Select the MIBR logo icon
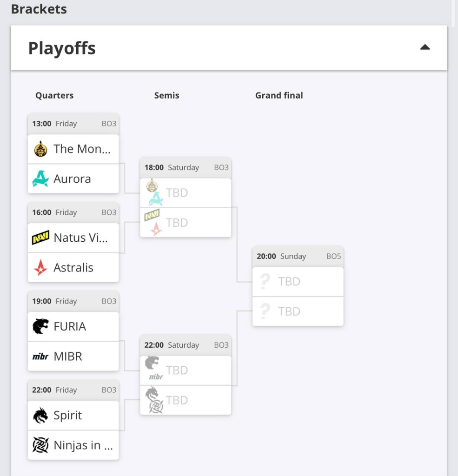Image resolution: width=458 pixels, height=476 pixels. point(41,357)
